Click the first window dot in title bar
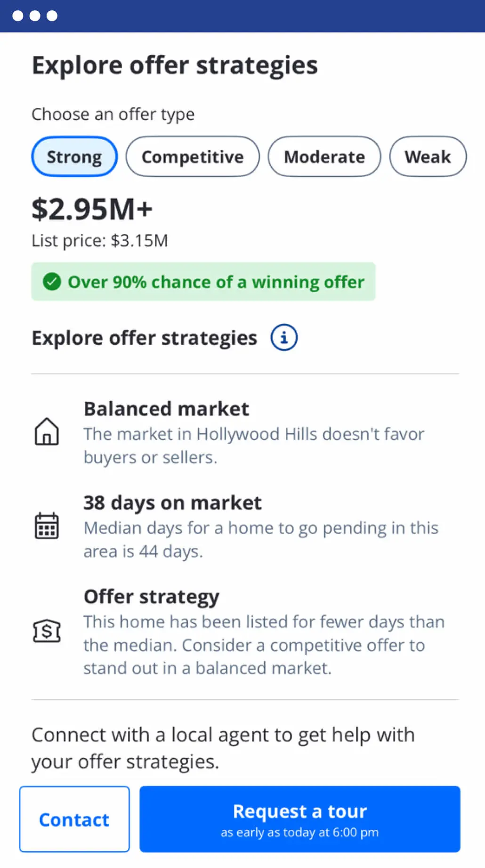 click(18, 16)
